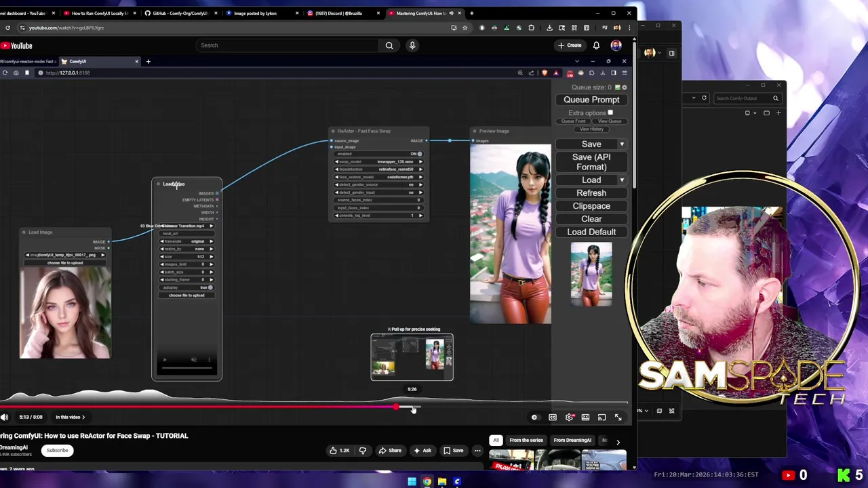Change face_restore_model with its right arrow
The height and width of the screenshot is (488, 868).
click(x=420, y=177)
